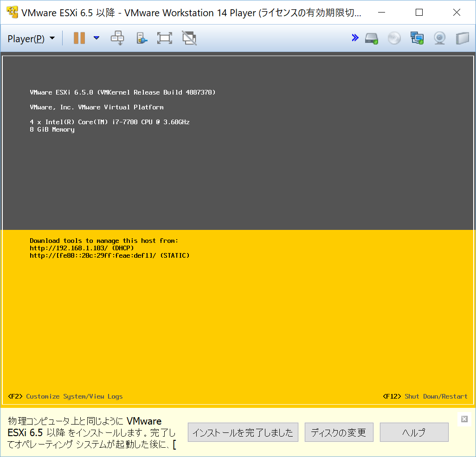The height and width of the screenshot is (457, 476).
Task: Open the hard disk device icon
Action: tap(371, 38)
